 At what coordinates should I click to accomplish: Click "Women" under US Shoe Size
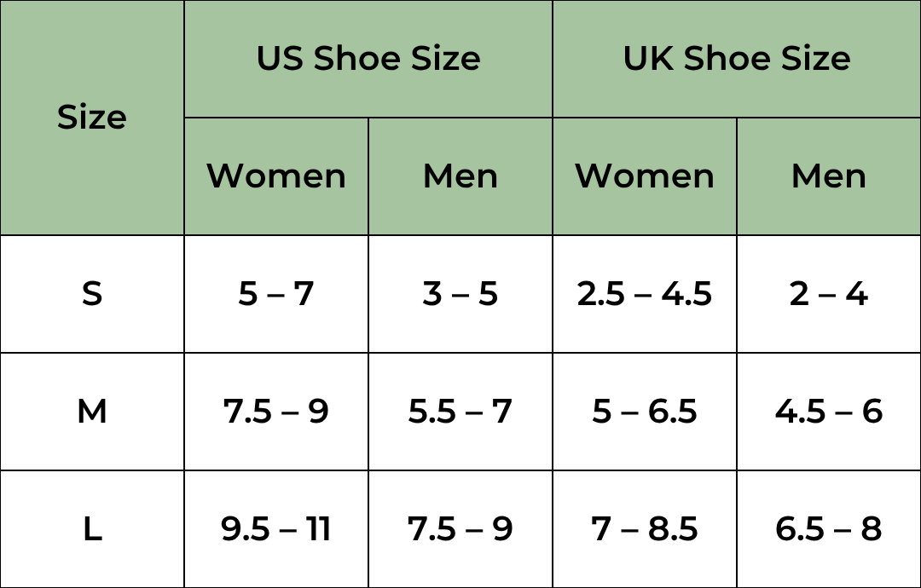coord(276,176)
